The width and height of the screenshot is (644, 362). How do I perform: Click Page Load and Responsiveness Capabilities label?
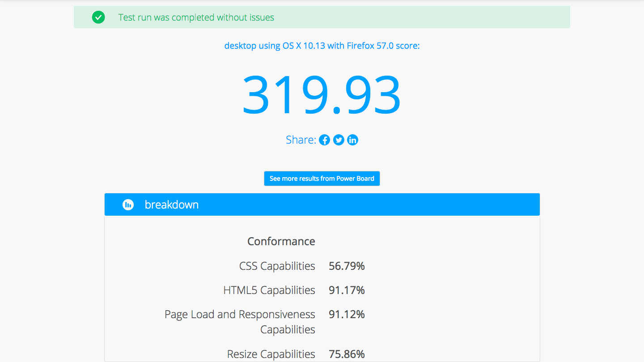(x=240, y=322)
